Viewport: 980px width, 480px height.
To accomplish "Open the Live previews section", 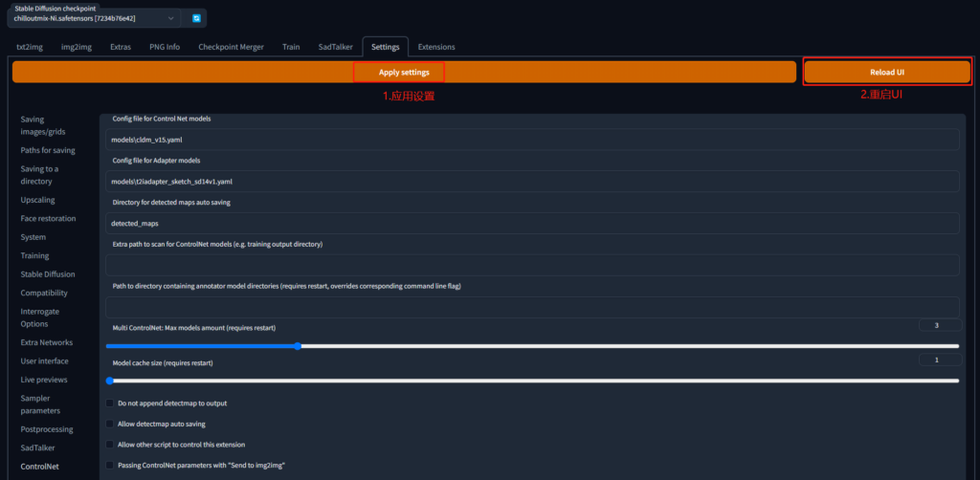I will coord(44,380).
